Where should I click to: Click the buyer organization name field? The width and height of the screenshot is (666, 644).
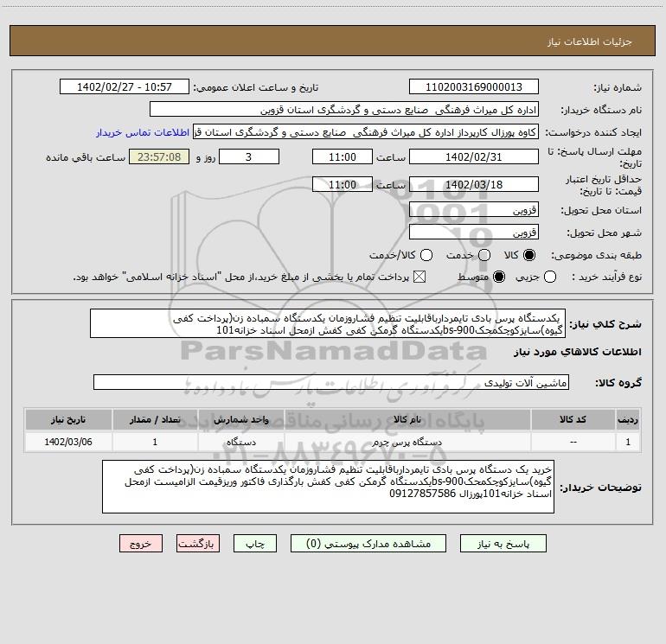click(x=344, y=110)
